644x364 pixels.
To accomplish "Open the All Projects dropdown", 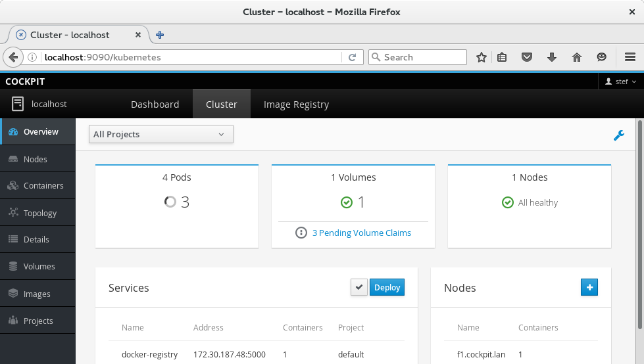I will pos(161,135).
